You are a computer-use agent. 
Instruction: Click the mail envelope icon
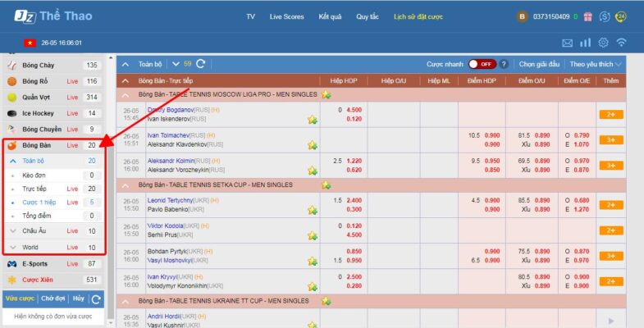(x=567, y=43)
